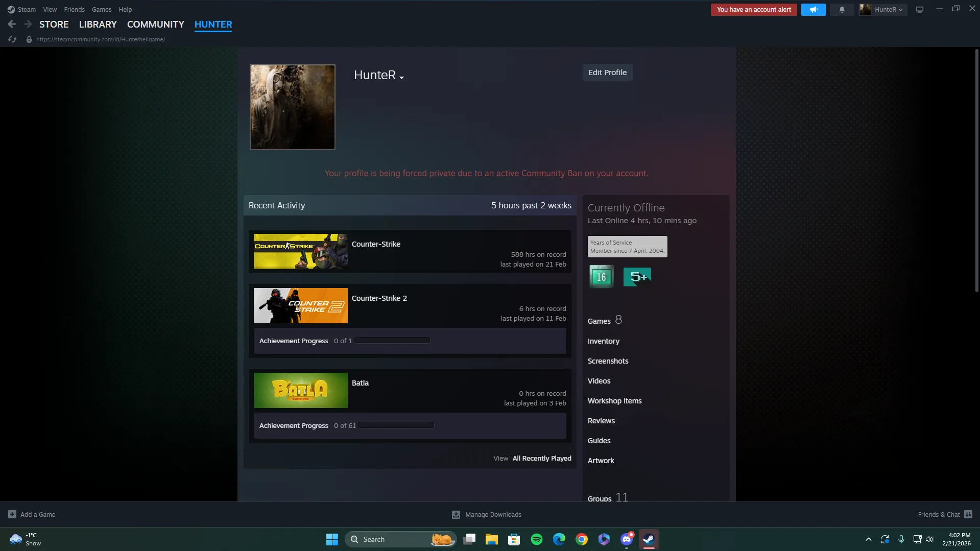Open Microsoft Edge from the taskbar
The height and width of the screenshot is (551, 980).
click(x=559, y=539)
